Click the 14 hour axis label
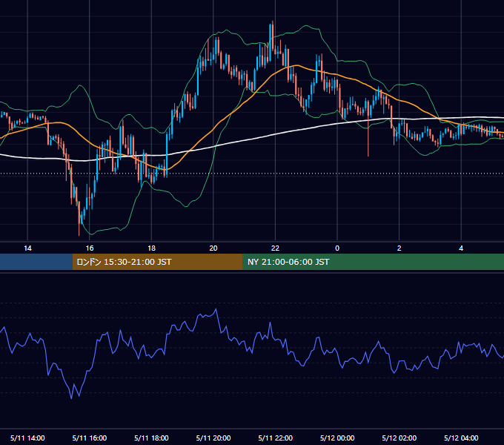Screen dimensions: 504x445 [x=27, y=248]
